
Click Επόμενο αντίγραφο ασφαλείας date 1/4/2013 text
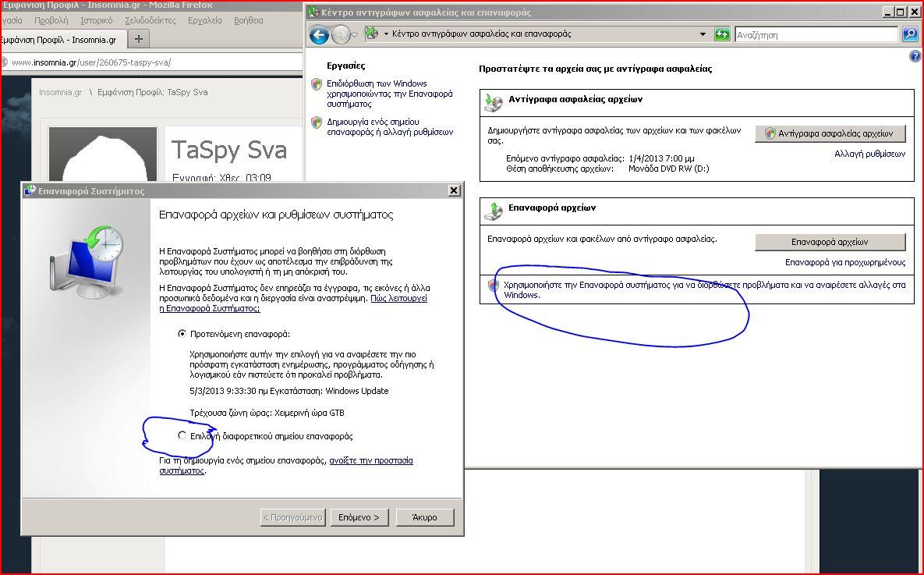point(661,158)
